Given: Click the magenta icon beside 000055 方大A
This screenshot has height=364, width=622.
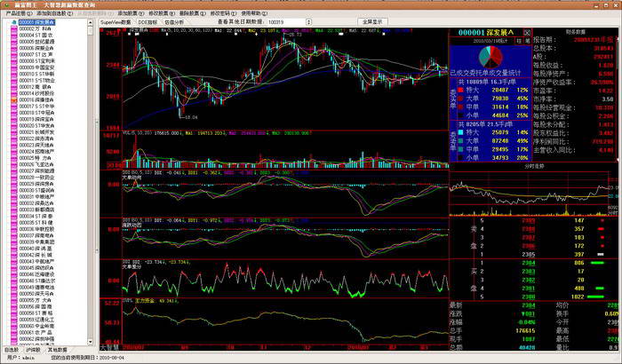Looking at the screenshot, I should pos(14,300).
